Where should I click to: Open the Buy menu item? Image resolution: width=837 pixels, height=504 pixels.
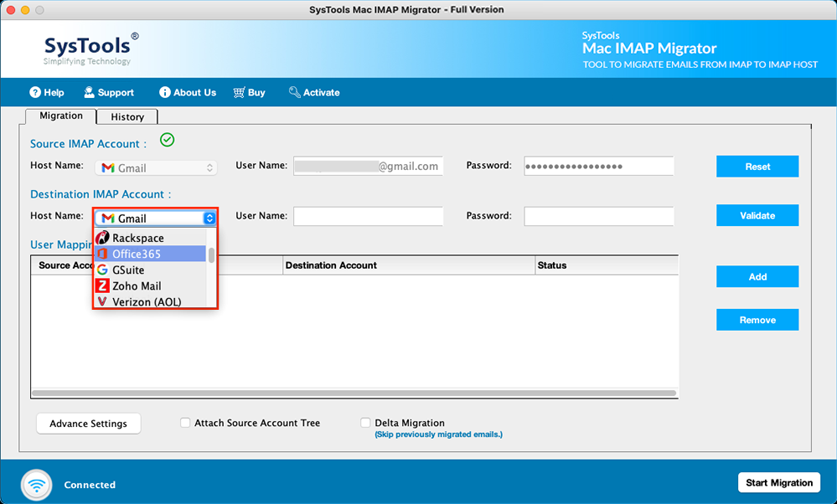[x=250, y=92]
